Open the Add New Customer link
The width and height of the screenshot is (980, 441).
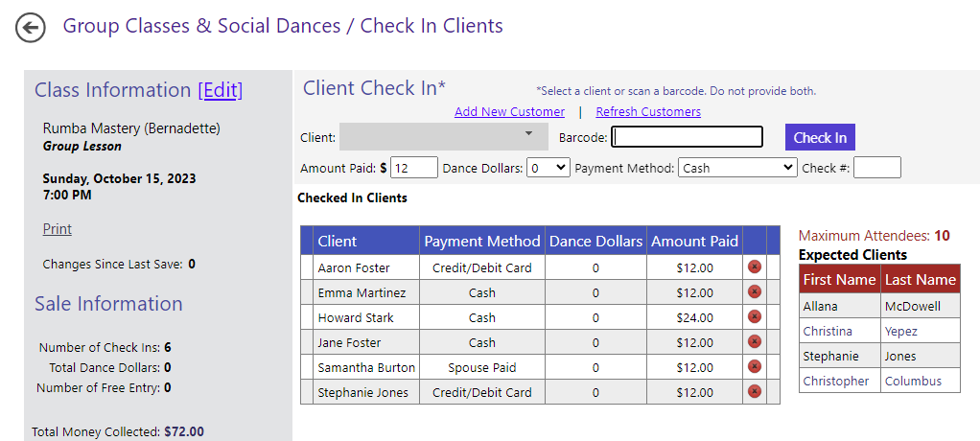(509, 112)
